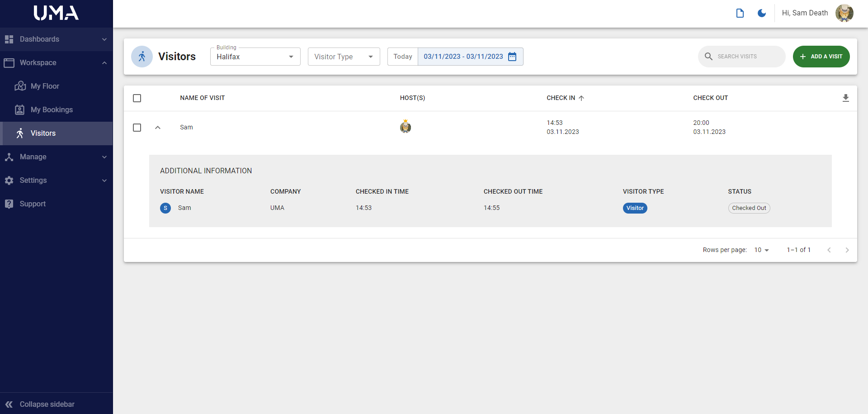This screenshot has width=868, height=414.
Task: Open the calendar date picker icon
Action: click(512, 57)
